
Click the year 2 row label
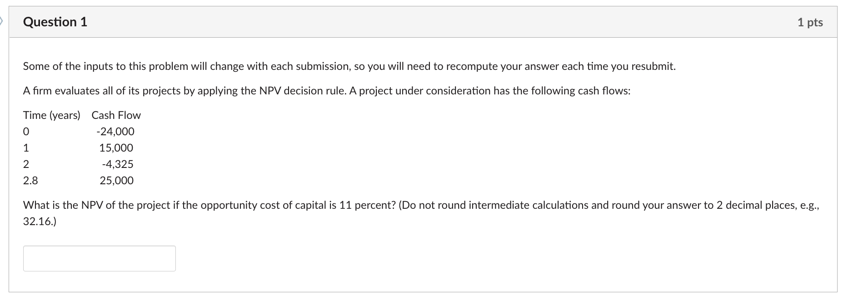[26, 164]
